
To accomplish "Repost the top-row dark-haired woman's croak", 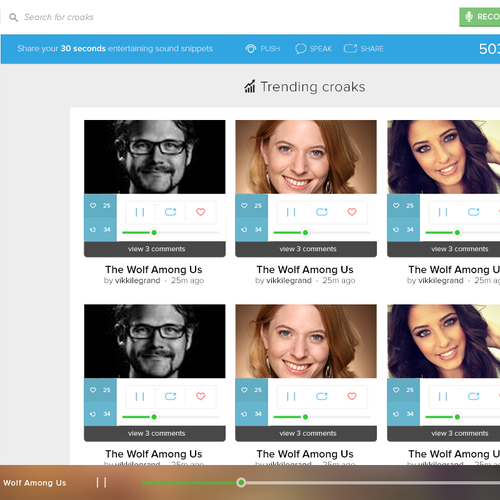I will [x=474, y=212].
